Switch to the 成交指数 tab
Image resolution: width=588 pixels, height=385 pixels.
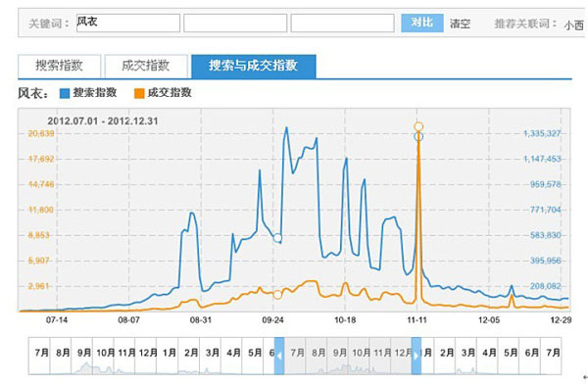coord(146,67)
